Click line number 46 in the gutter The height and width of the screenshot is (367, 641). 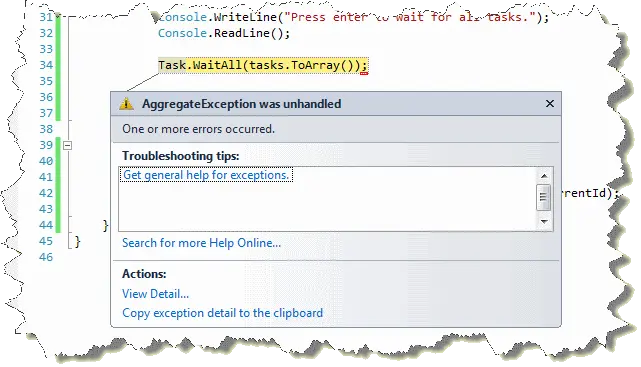(46, 257)
